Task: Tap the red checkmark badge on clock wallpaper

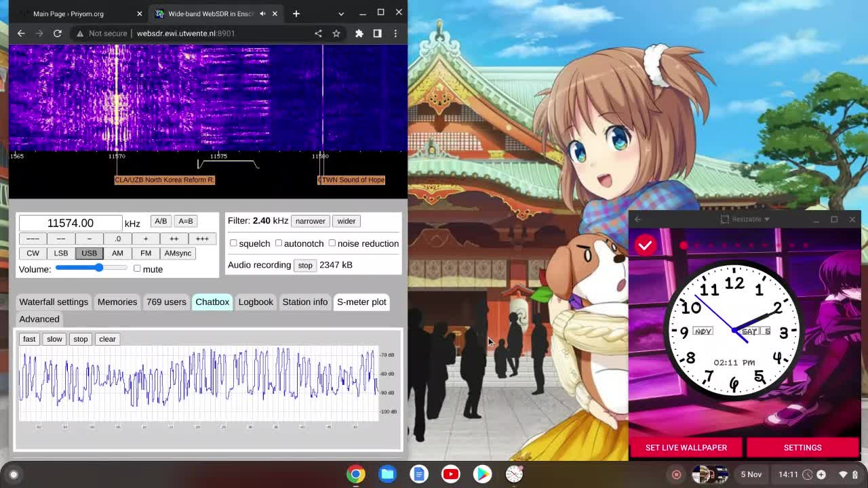Action: tap(646, 245)
